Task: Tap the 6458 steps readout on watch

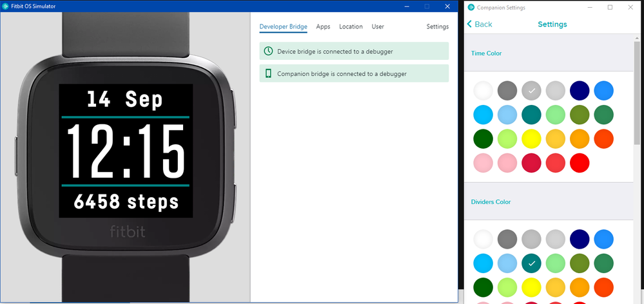Action: coord(126,202)
